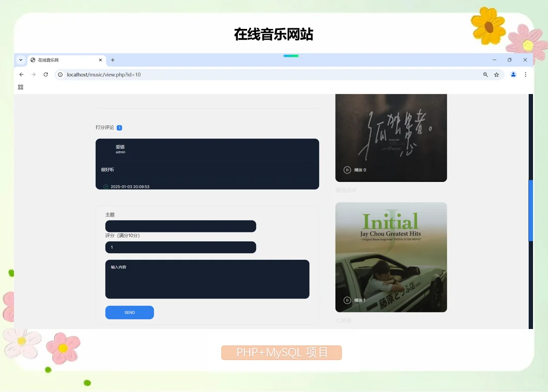Image resolution: width=548 pixels, height=392 pixels.
Task: Click the grid apps icon under the toolbar
Action: click(21, 87)
